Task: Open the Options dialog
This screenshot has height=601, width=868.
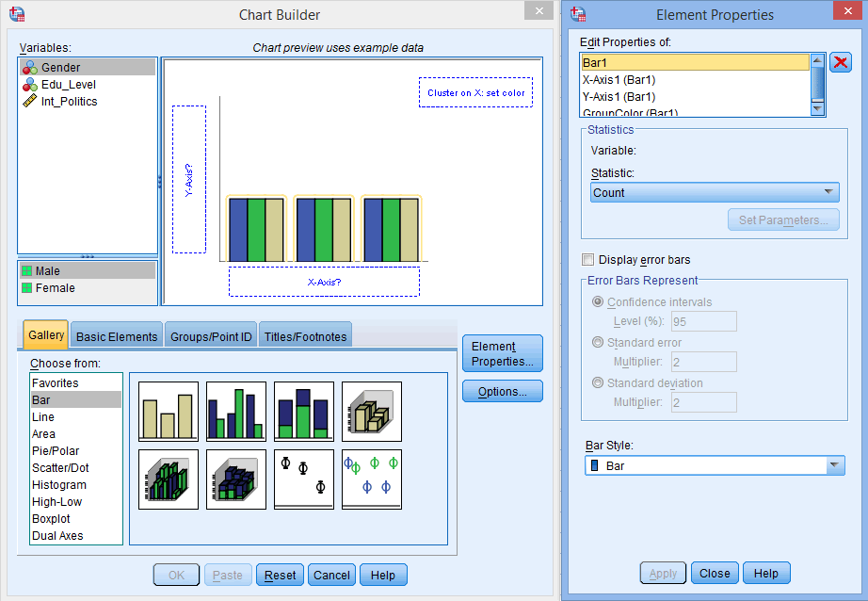Action: click(x=502, y=391)
